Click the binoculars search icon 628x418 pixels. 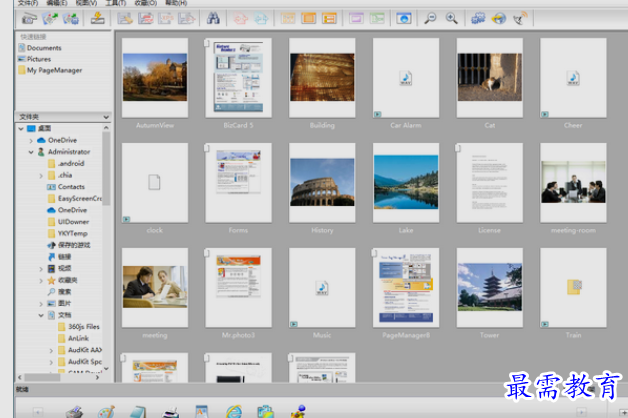213,18
